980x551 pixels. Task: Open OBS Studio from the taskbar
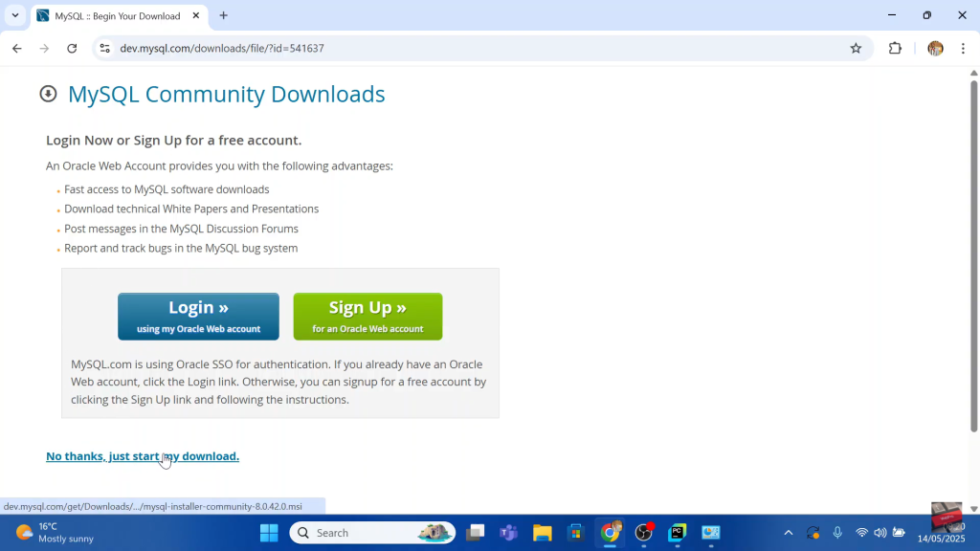click(x=644, y=533)
